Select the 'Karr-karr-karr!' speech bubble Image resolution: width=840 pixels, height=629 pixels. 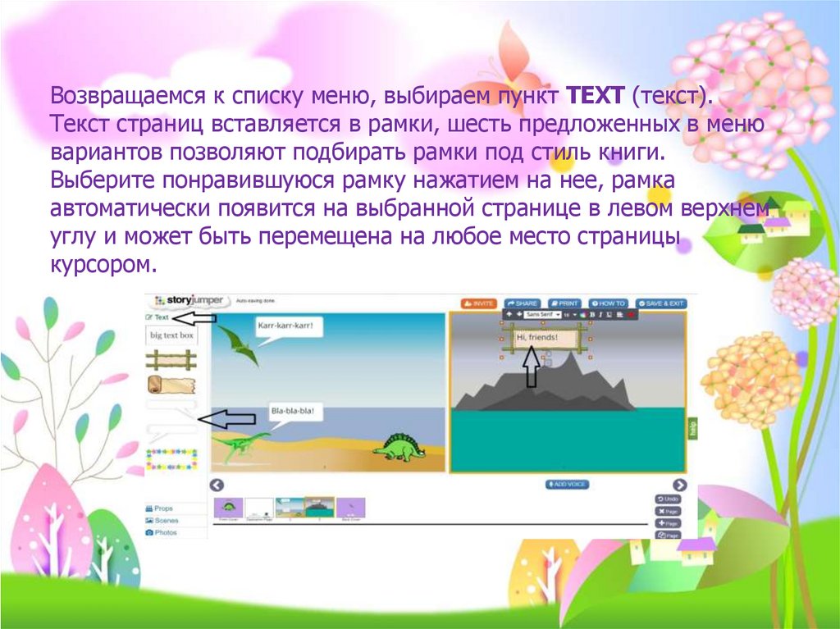point(289,327)
